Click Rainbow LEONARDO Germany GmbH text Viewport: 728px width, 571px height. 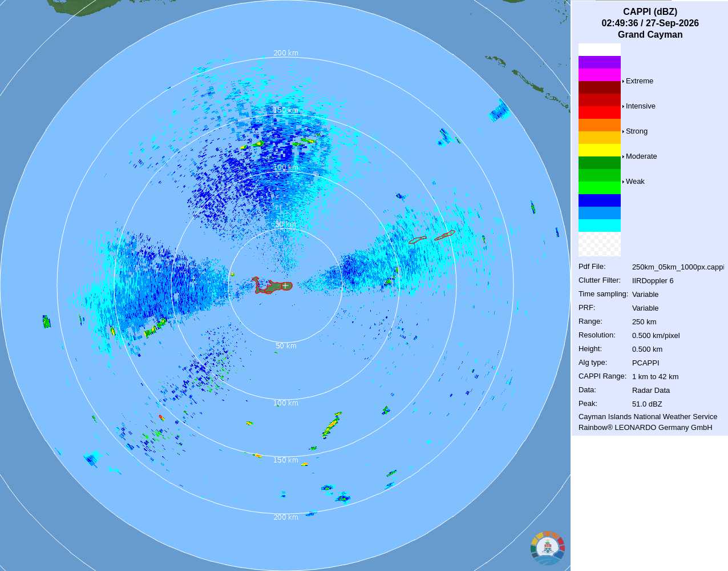645,428
